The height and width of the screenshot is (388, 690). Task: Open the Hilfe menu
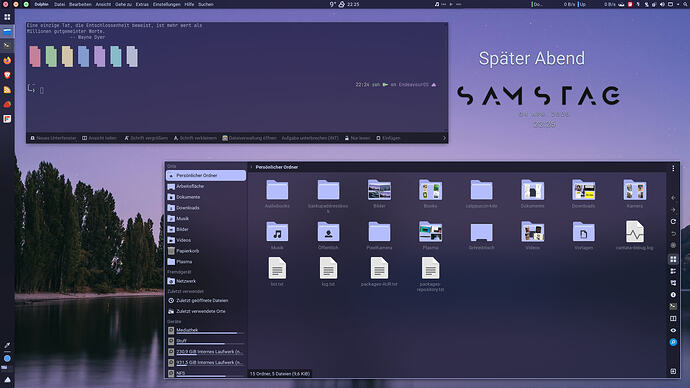click(x=189, y=4)
